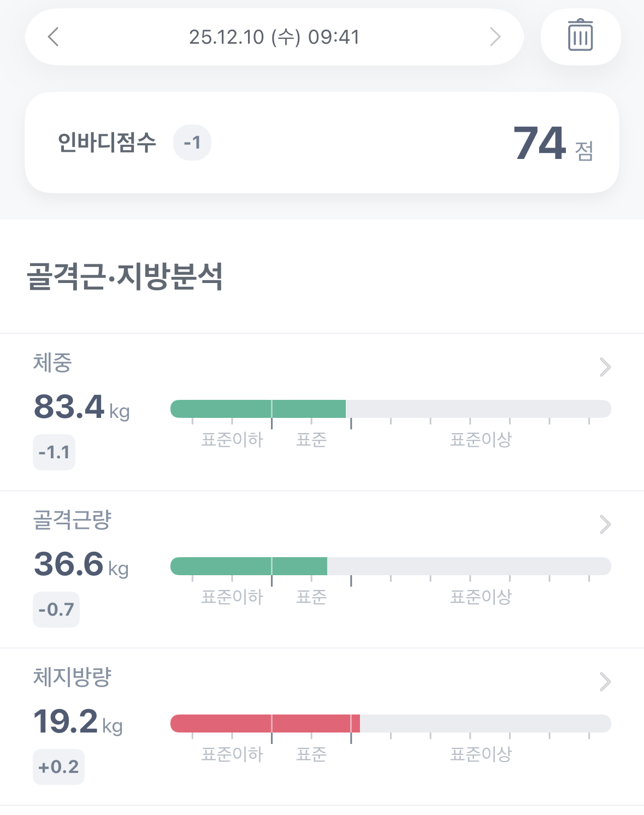Tap the 74 점 score value
Image resolution: width=644 pixels, height=815 pixels.
pos(553,144)
